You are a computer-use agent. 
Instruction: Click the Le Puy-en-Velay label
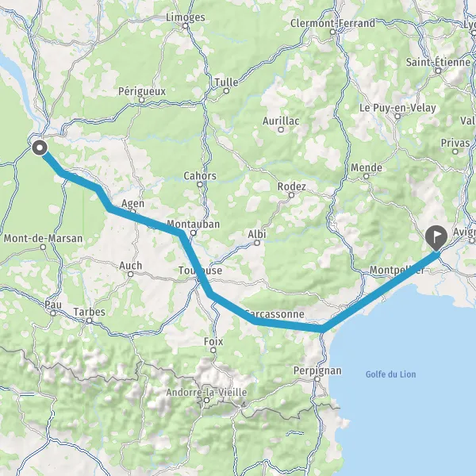(x=397, y=108)
